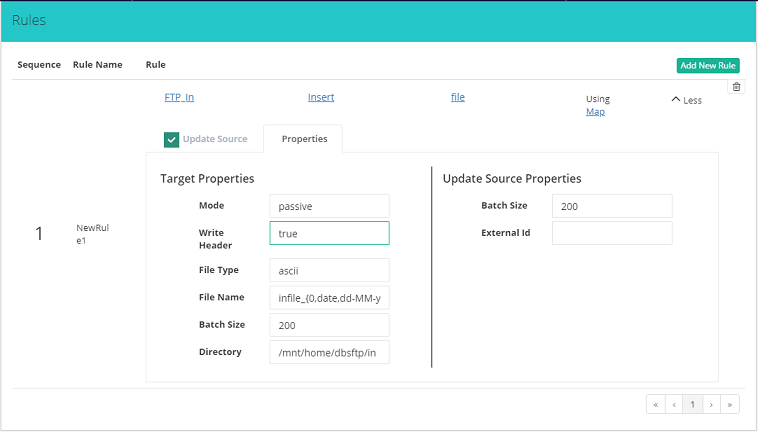The width and height of the screenshot is (758, 432).
Task: Click the Mode field showing passive
Action: pos(329,205)
